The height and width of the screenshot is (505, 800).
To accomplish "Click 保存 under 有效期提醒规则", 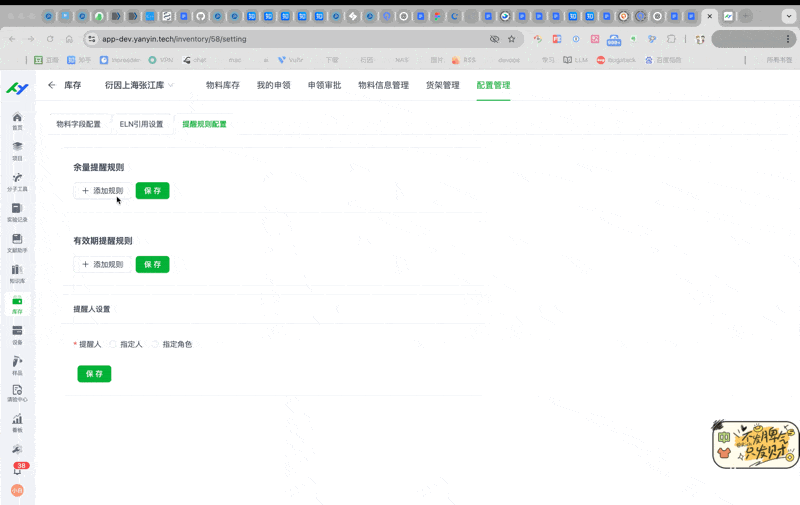I will click(152, 264).
